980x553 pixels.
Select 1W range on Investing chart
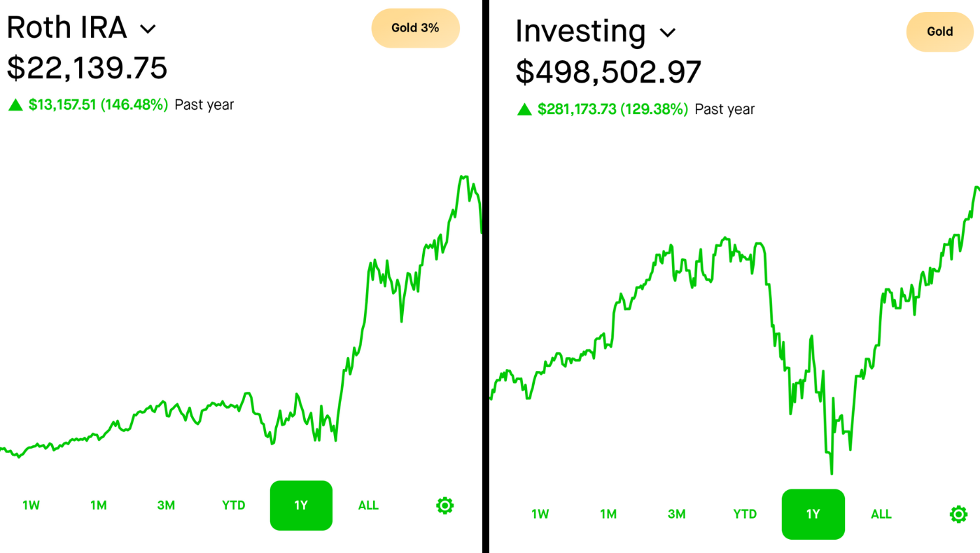pos(540,514)
